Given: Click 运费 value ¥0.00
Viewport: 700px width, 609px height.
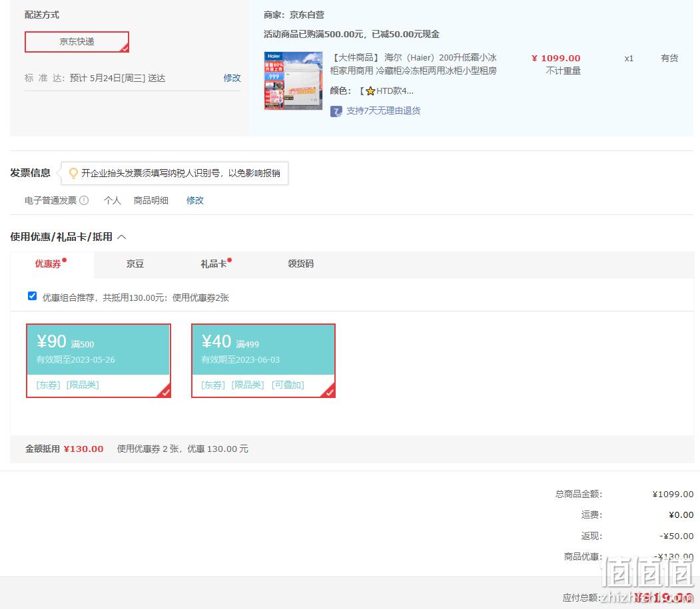Looking at the screenshot, I should [x=681, y=515].
